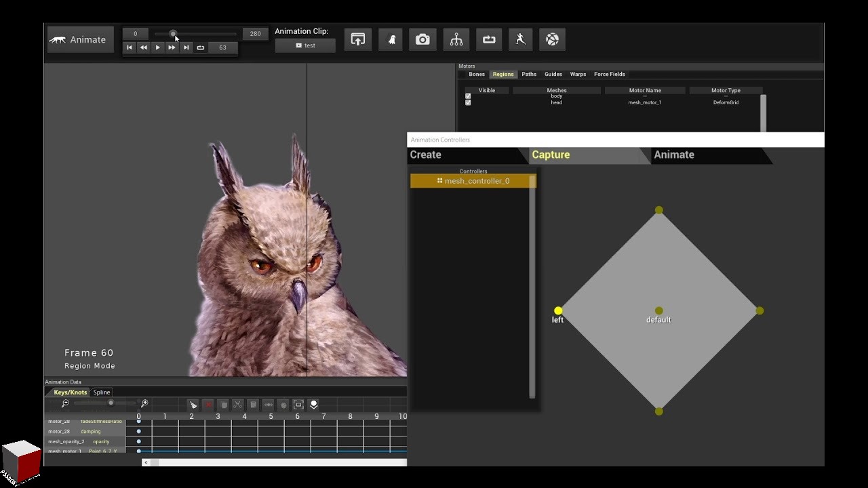Image resolution: width=868 pixels, height=488 pixels.
Task: Click the camera snapshot icon
Action: click(422, 39)
